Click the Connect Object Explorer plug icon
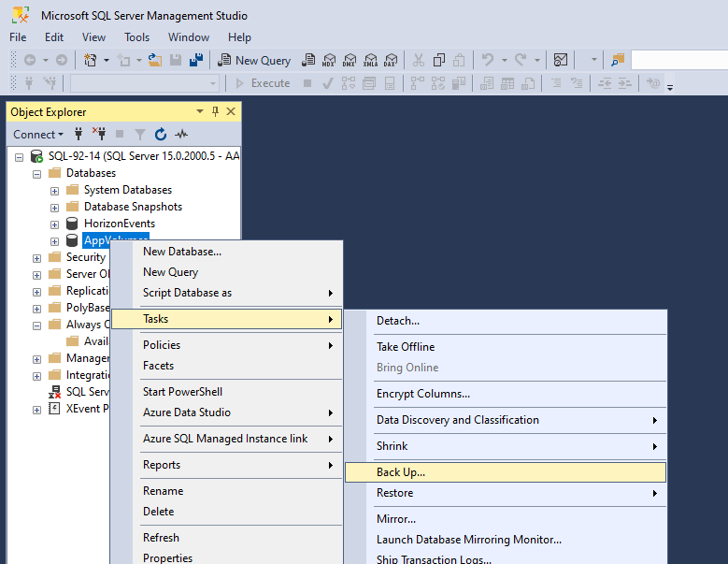The height and width of the screenshot is (564, 728). point(79,135)
